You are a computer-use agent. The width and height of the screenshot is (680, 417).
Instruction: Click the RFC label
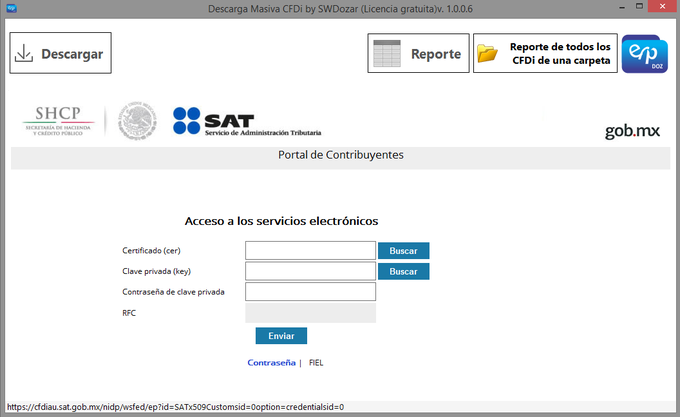129,313
